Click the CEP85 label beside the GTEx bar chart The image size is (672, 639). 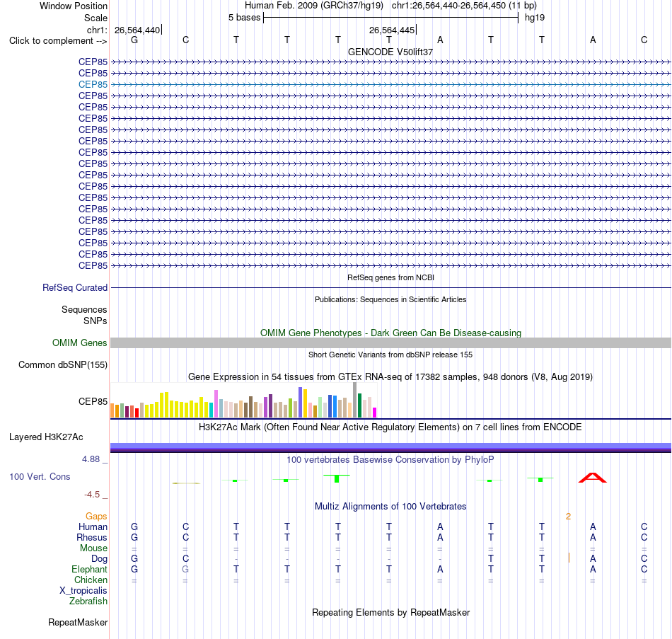[93, 401]
